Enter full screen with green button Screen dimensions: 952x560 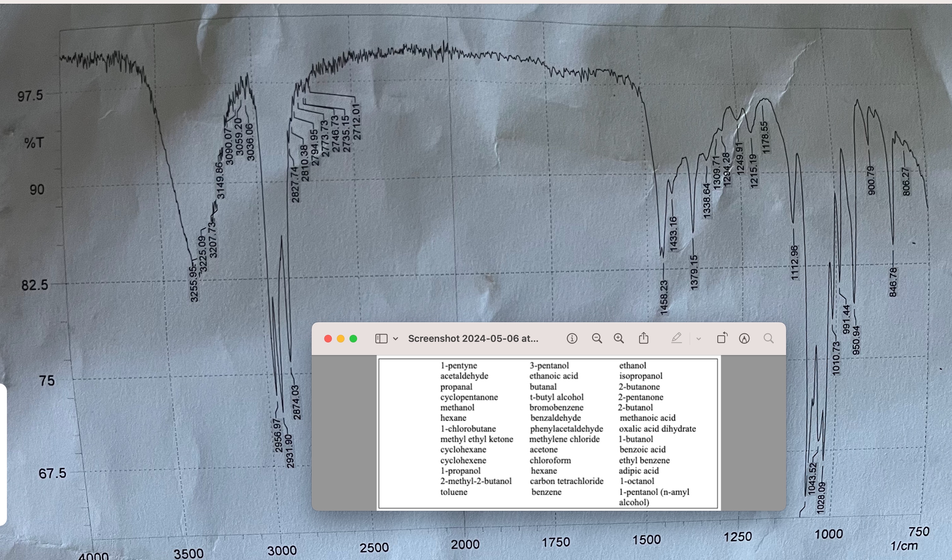click(353, 339)
